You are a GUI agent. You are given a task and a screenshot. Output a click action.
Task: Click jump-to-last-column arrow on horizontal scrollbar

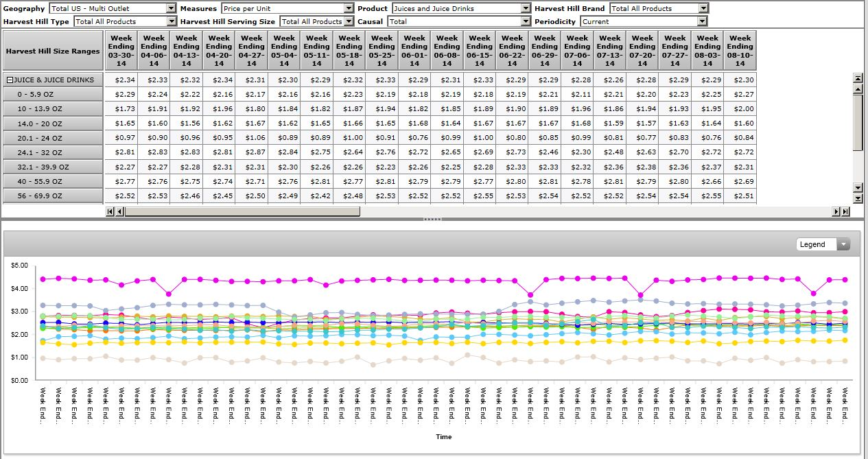[845, 211]
